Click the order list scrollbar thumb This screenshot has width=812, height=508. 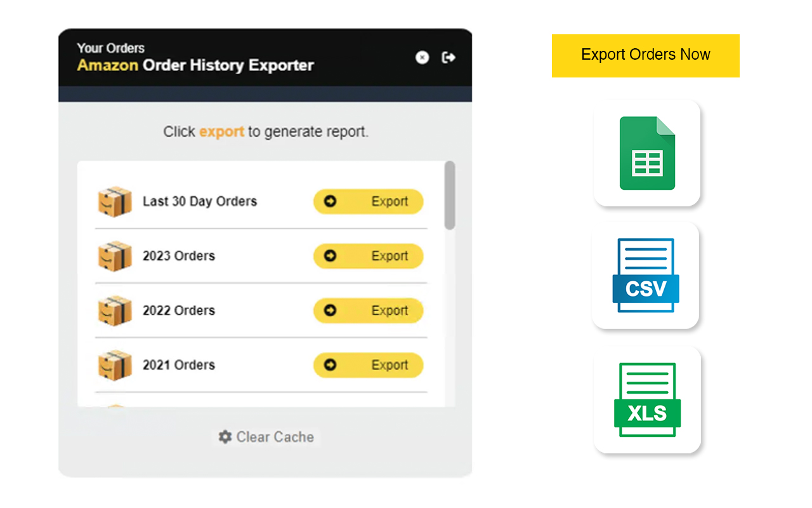coord(450,195)
